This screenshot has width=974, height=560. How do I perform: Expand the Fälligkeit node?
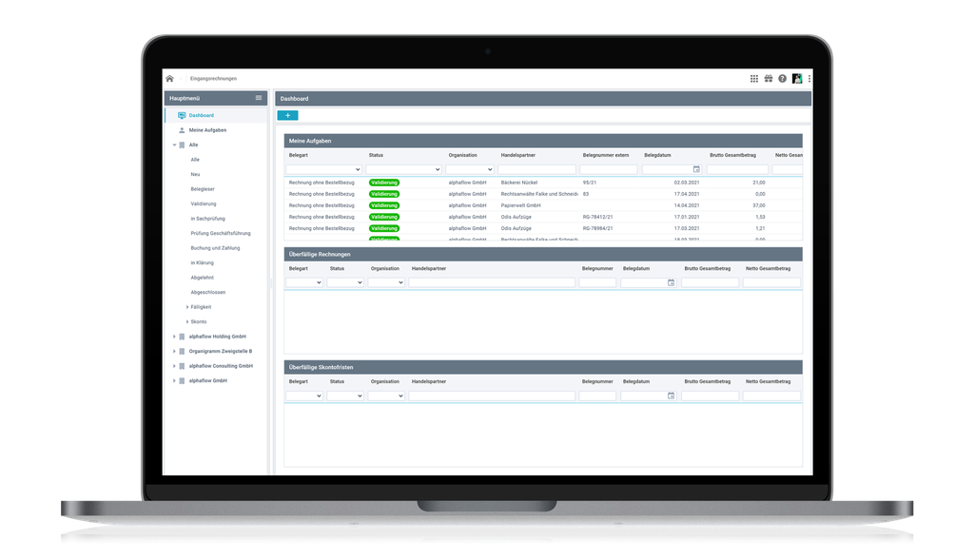187,307
